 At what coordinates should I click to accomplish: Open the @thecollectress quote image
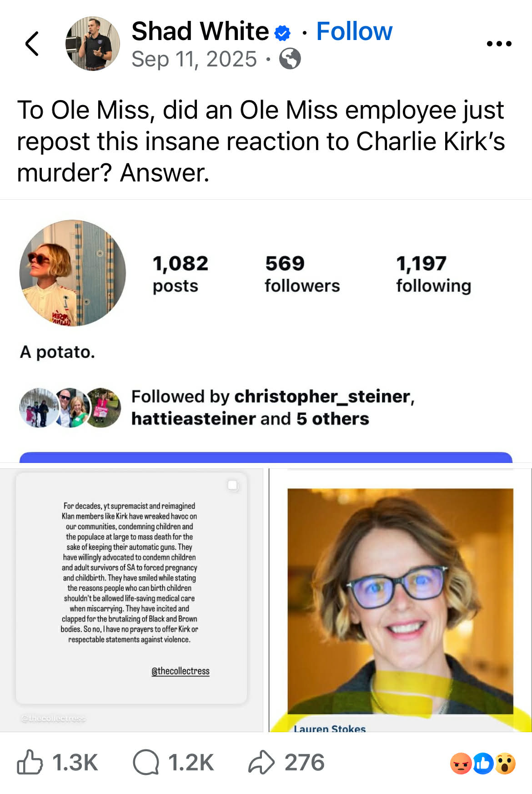pyautogui.click(x=131, y=588)
